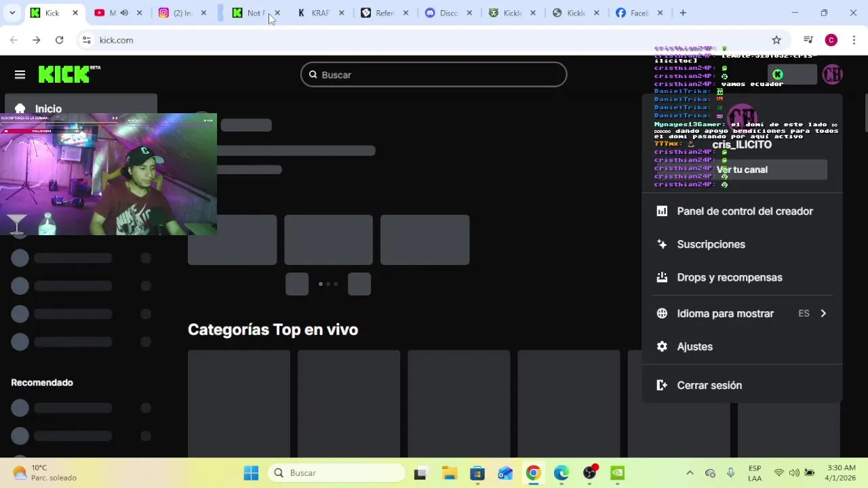The image size is (868, 488).
Task: Open Chrome from taskbar
Action: tap(534, 473)
